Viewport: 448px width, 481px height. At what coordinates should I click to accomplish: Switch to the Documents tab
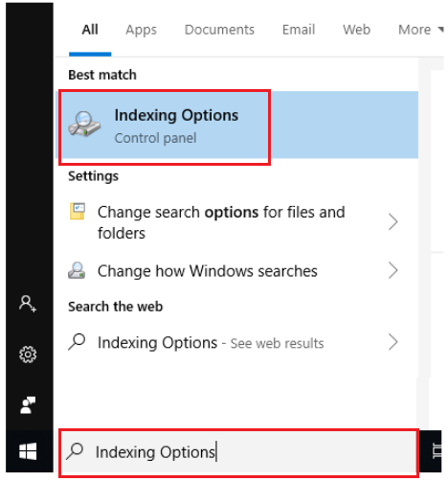(x=219, y=30)
